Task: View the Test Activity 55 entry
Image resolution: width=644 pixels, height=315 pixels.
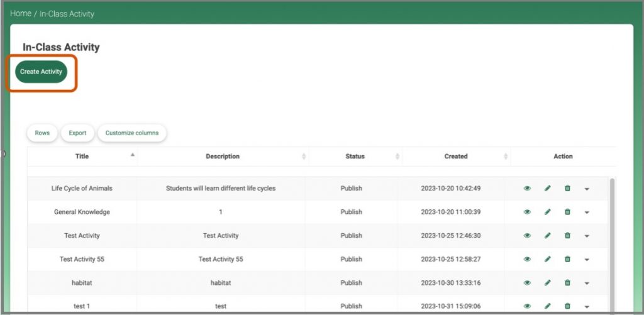Action: point(527,259)
